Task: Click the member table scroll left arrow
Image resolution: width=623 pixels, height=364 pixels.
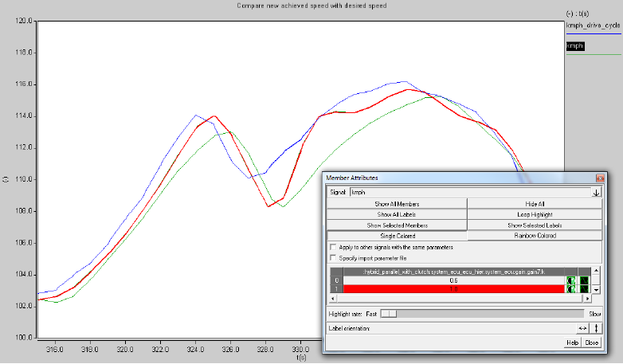Action: pyautogui.click(x=333, y=298)
